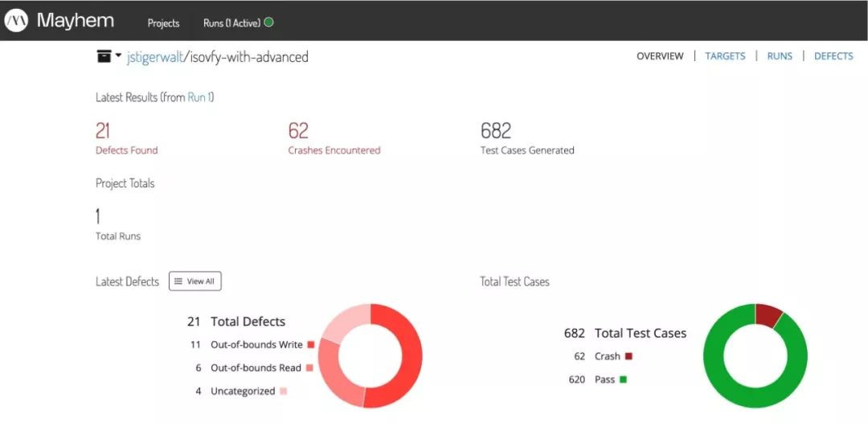Click the Crash legend color swatch
Image resolution: width=868 pixels, height=423 pixels.
click(628, 356)
